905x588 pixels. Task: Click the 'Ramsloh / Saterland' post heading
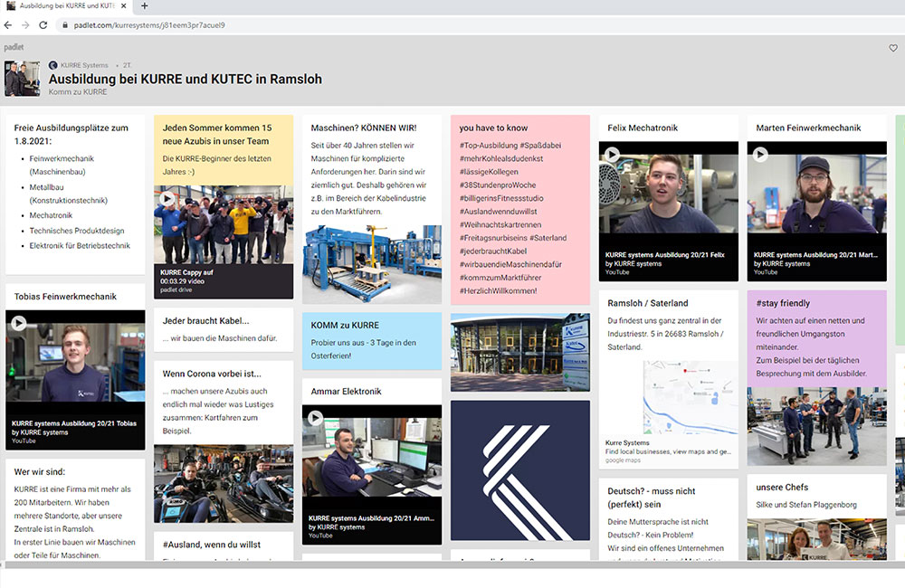coord(648,304)
